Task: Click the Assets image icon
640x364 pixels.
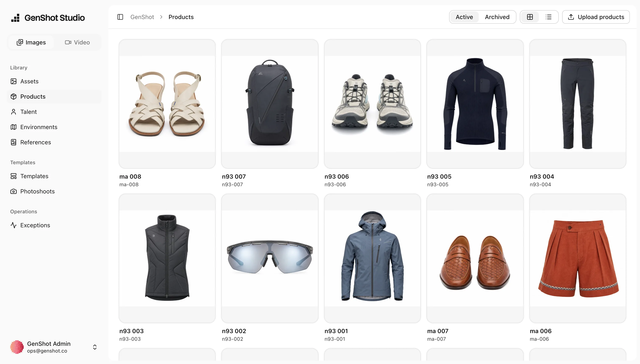Action: coord(14,81)
